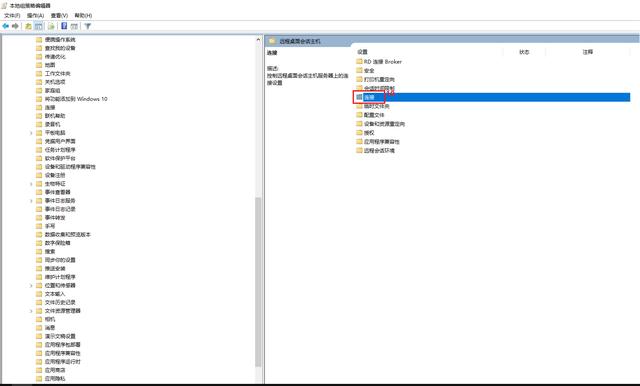Click the 状态 column header
Screen dimensions: 640x386
pyautogui.click(x=524, y=52)
